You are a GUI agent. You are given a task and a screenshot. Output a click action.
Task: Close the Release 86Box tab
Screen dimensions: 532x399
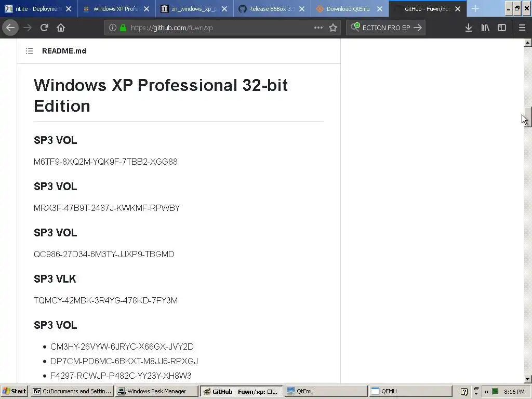click(x=302, y=9)
